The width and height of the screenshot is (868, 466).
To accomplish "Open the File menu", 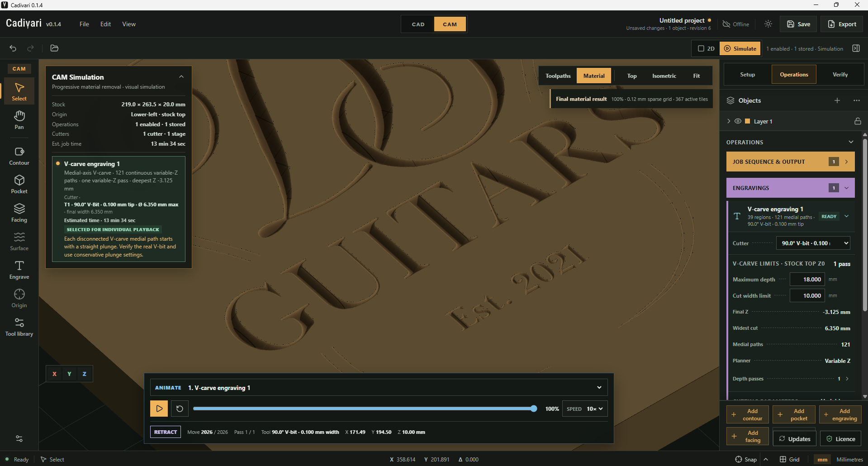I will pos(84,24).
